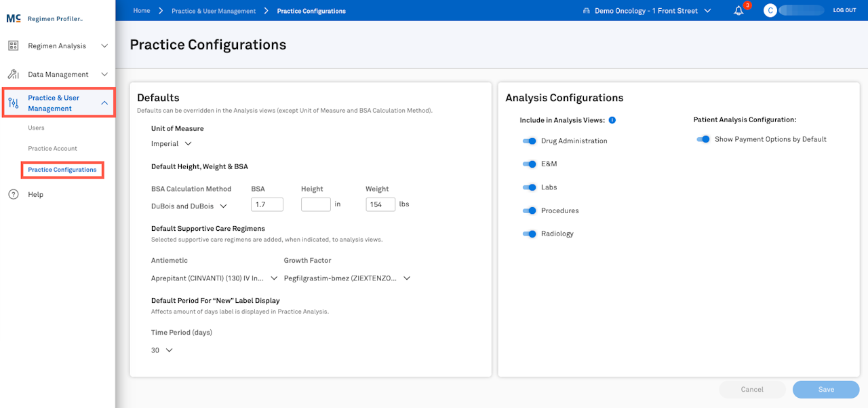Disable the Drug Administration toggle

(x=529, y=141)
